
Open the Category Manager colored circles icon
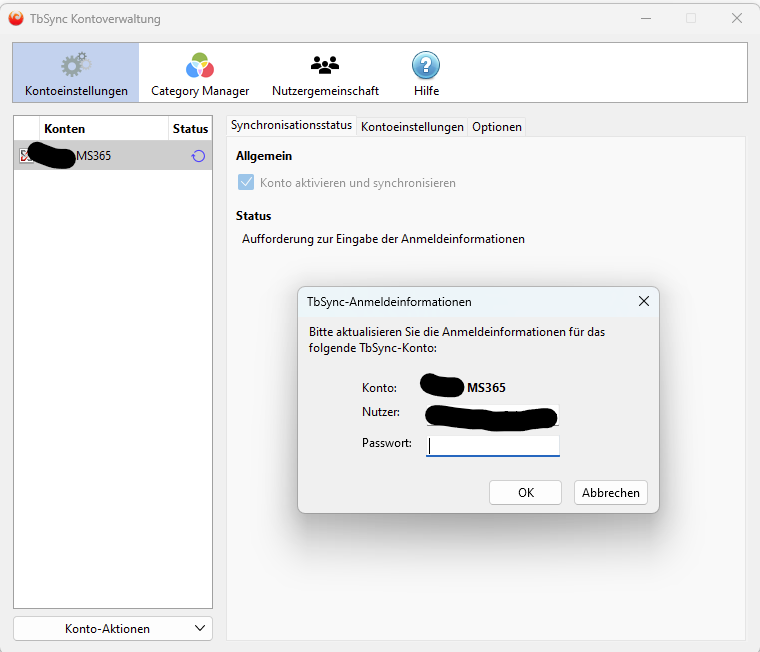[200, 65]
